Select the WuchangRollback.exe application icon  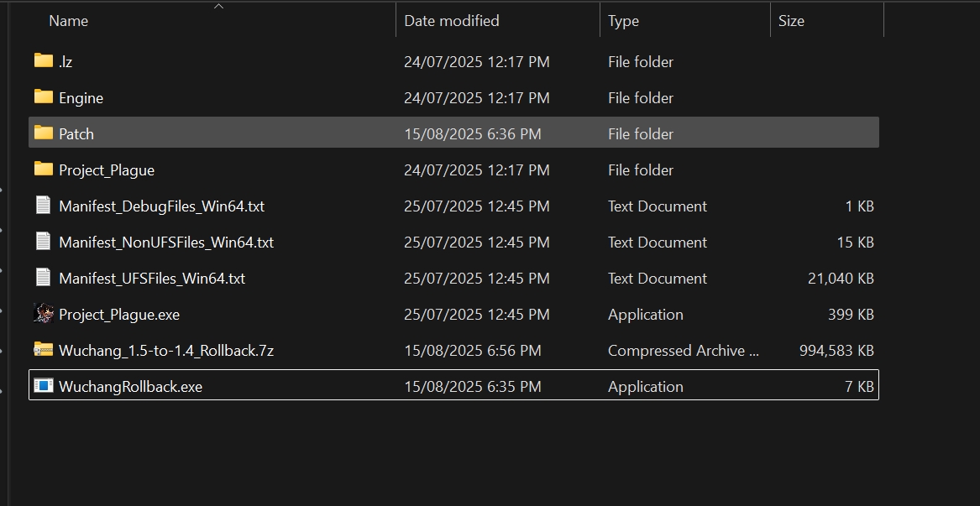(44, 386)
